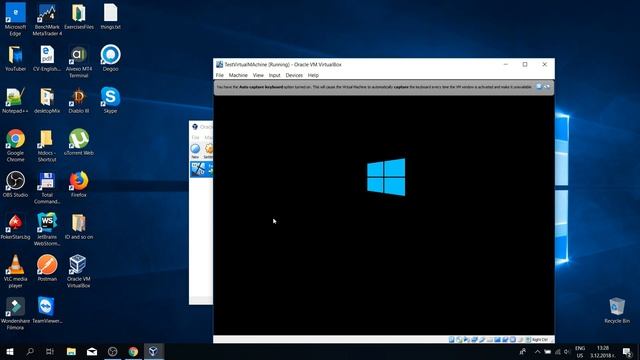Select the TestVirtualMachine entry in Manager list
640x360 pixels.
pyautogui.click(x=202, y=169)
